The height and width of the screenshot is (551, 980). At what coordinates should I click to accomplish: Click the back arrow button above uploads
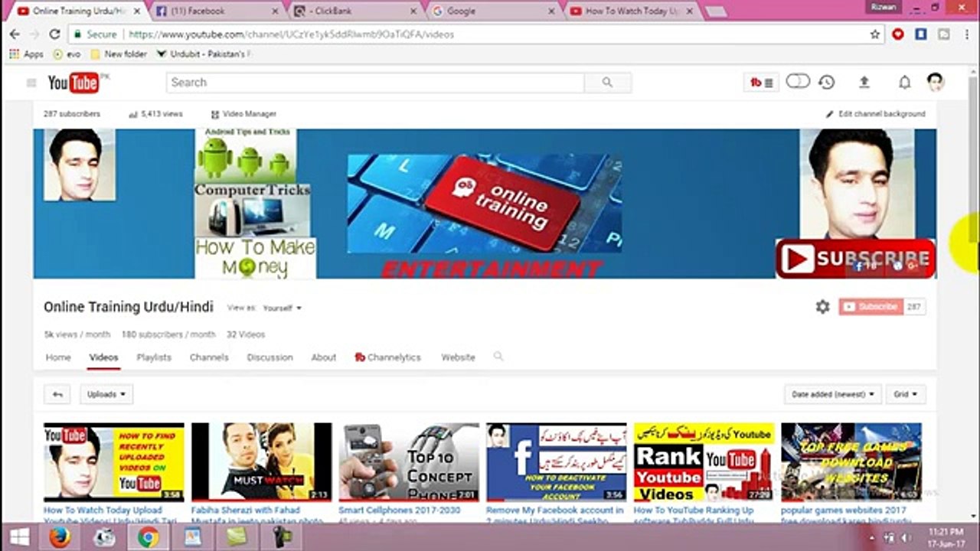[x=57, y=394]
